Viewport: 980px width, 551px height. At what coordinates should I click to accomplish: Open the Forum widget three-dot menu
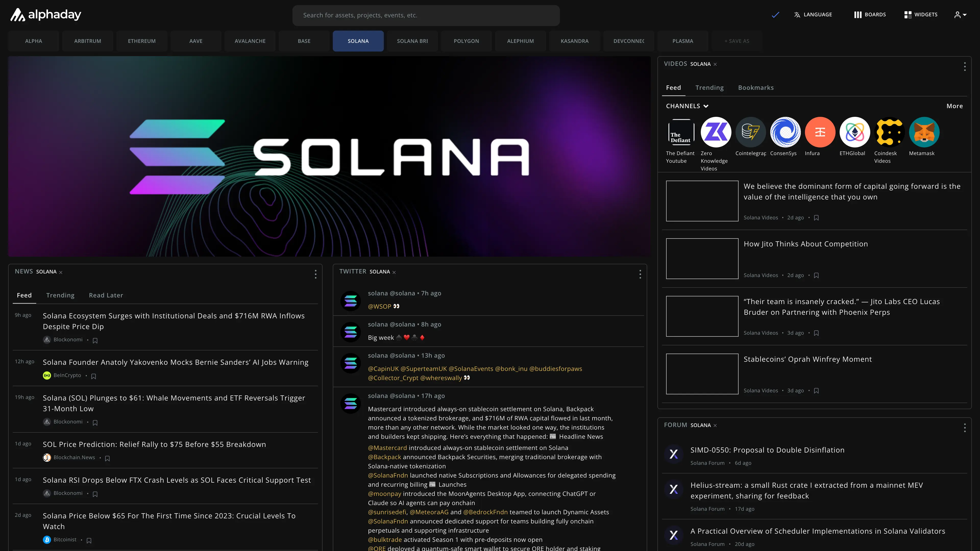(964, 428)
